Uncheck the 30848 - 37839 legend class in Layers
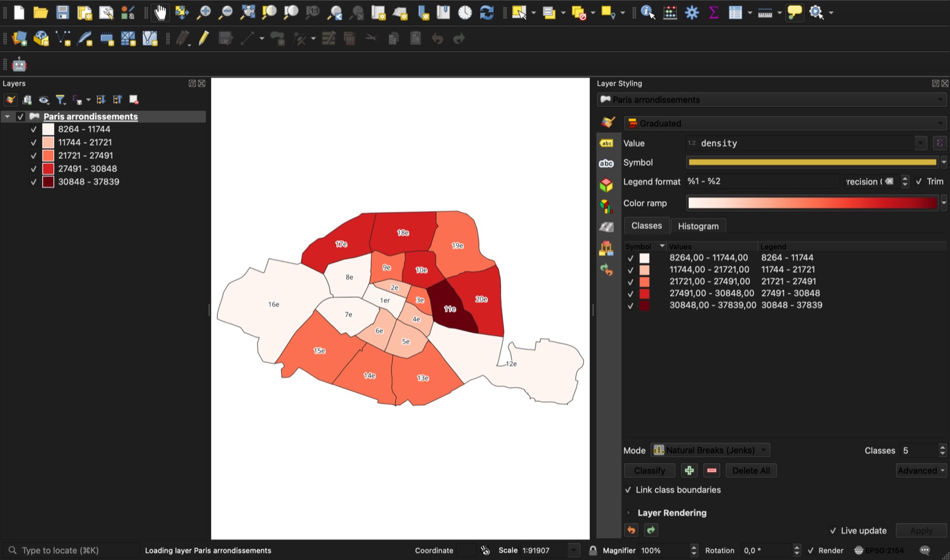This screenshot has width=950, height=560. coord(33,182)
